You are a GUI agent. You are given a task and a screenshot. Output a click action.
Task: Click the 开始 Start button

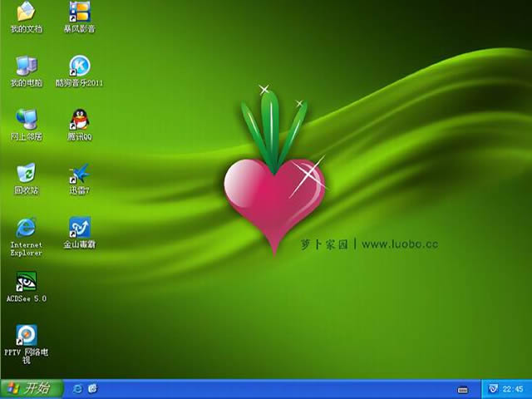pos(31,388)
